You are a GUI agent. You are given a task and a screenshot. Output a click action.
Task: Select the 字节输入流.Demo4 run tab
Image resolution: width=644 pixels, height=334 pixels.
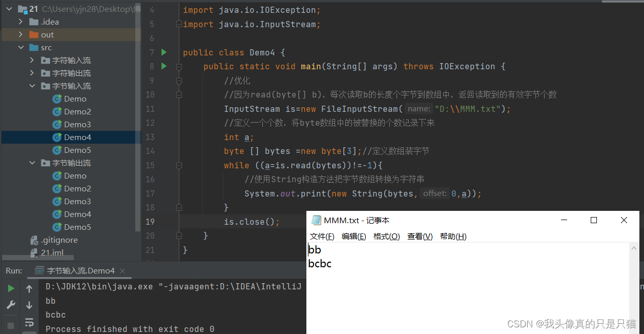(80, 271)
